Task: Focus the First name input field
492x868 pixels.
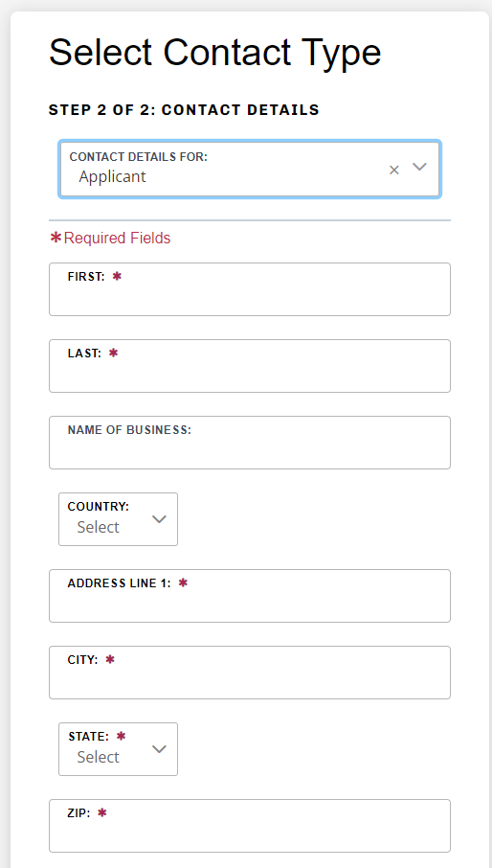Action: pyautogui.click(x=250, y=289)
